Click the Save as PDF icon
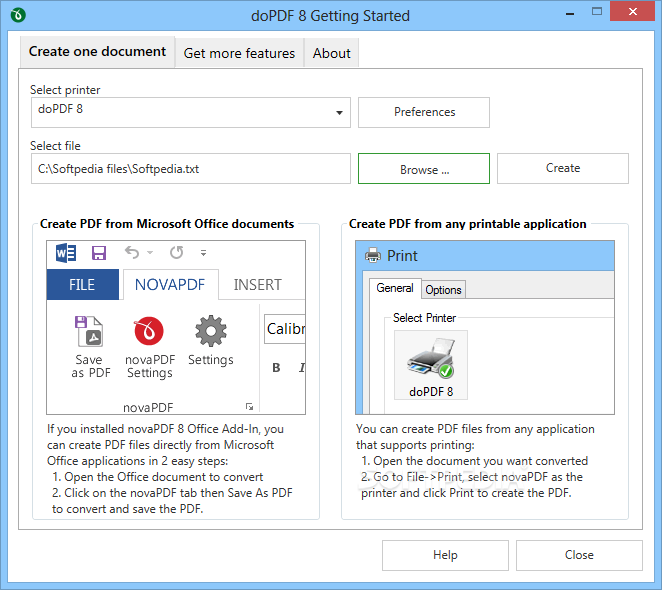Viewport: 662px width, 590px height. [x=89, y=331]
